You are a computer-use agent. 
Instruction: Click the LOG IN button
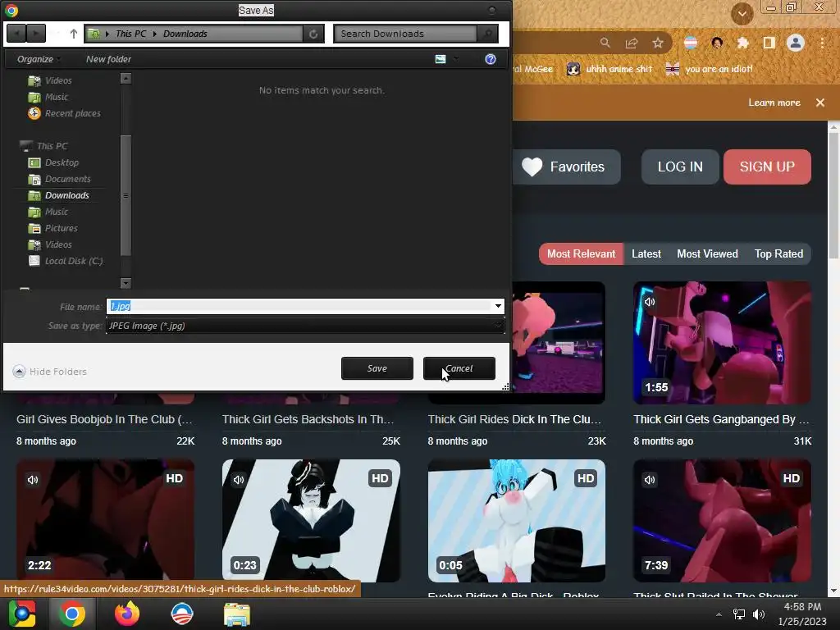click(x=680, y=167)
